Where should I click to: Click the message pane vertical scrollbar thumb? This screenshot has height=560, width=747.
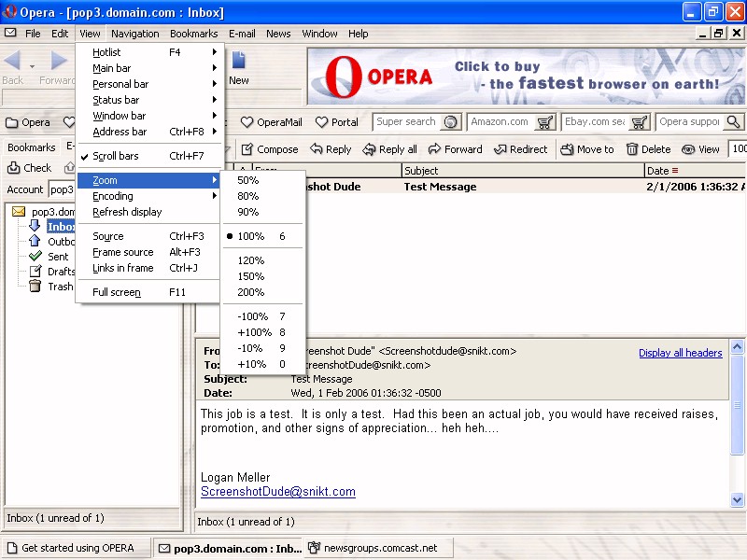click(737, 405)
